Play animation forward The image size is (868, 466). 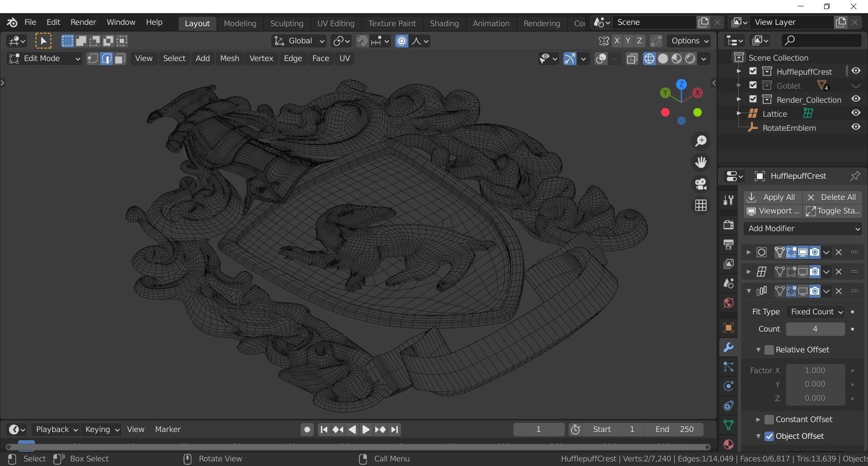pos(366,430)
